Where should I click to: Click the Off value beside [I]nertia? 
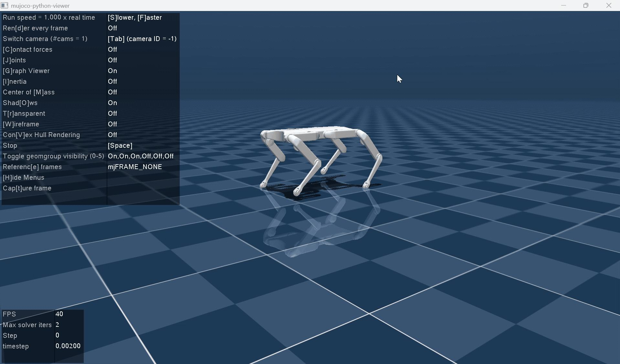point(112,81)
